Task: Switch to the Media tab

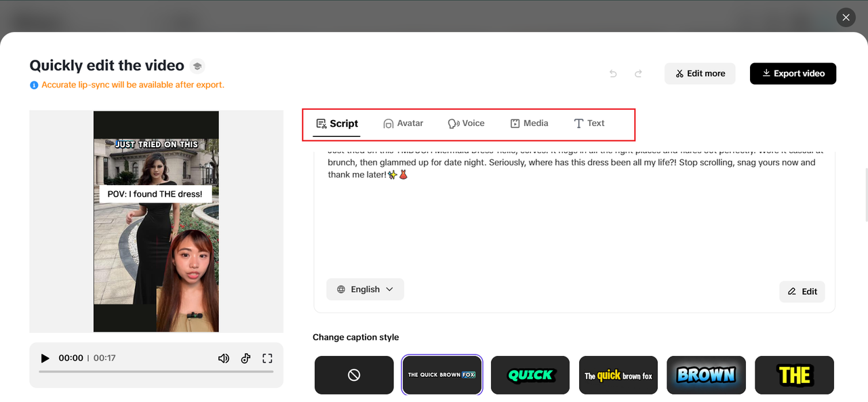Action: 529,123
